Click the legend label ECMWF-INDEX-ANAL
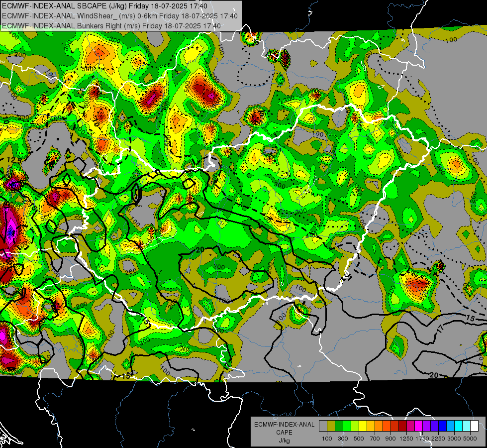 click(x=284, y=425)
